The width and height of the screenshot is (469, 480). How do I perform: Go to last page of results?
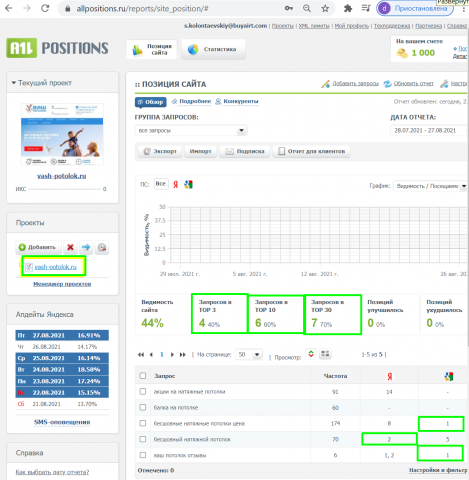[x=182, y=355]
